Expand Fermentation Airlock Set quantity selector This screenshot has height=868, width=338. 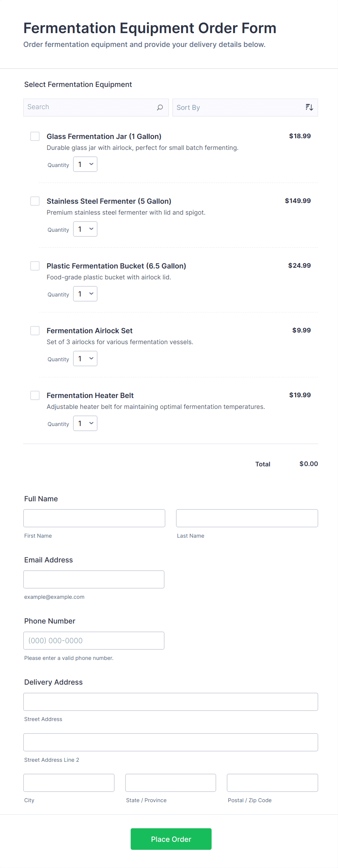point(85,359)
